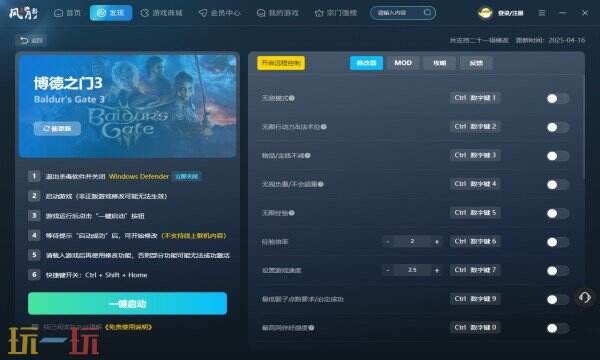Select the highlighted blue 修改器 tab
This screenshot has width=600, height=360.
click(366, 63)
